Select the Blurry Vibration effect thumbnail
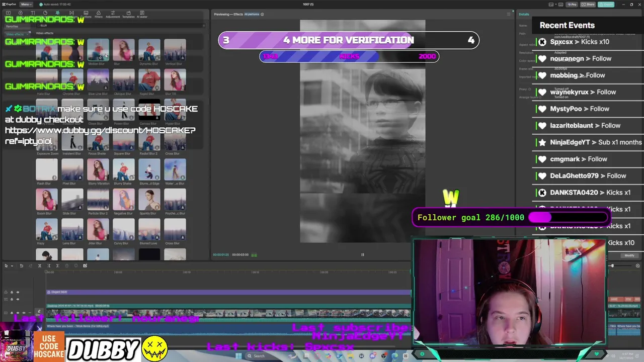Screen dimensions: 644x362 point(98,169)
